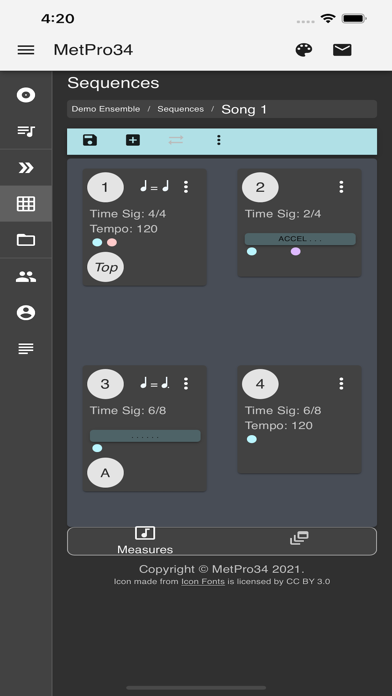Viewport: 392px width, 696px height.
Task: Switch to the stacked layers tab
Action: click(x=299, y=538)
